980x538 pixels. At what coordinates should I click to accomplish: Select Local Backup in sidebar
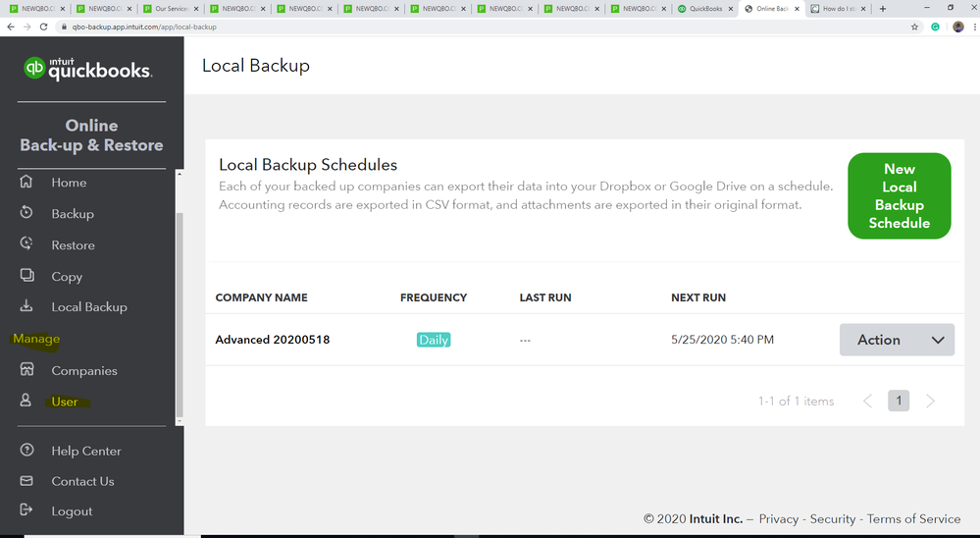(89, 307)
